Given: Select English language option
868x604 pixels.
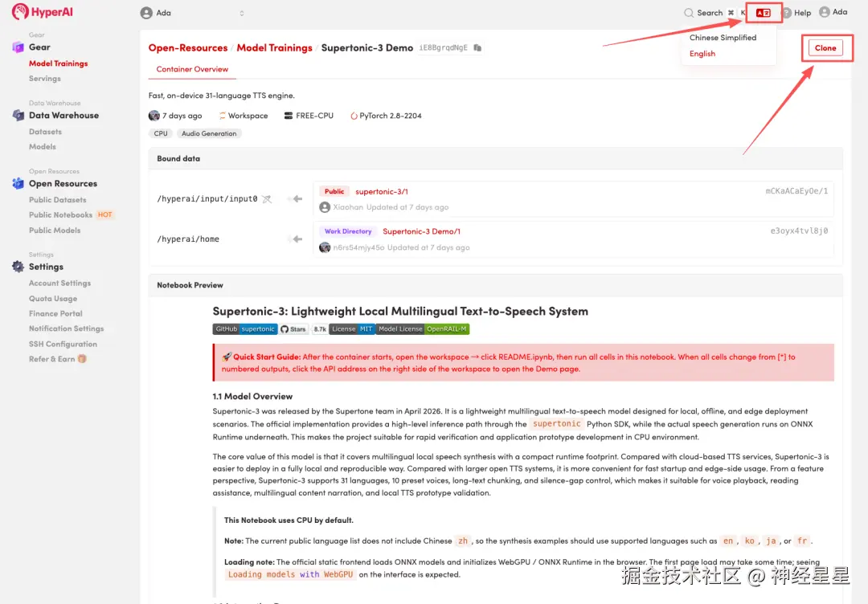Looking at the screenshot, I should pyautogui.click(x=702, y=54).
